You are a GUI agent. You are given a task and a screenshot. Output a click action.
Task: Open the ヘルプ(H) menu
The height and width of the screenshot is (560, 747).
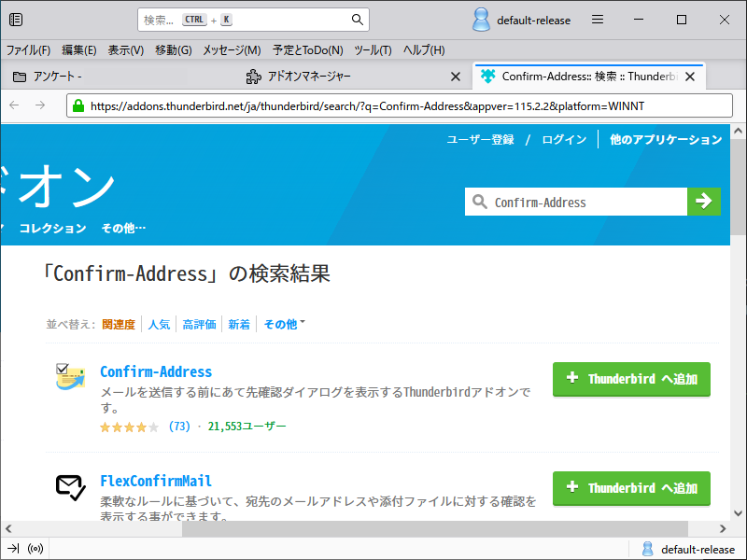tap(424, 50)
